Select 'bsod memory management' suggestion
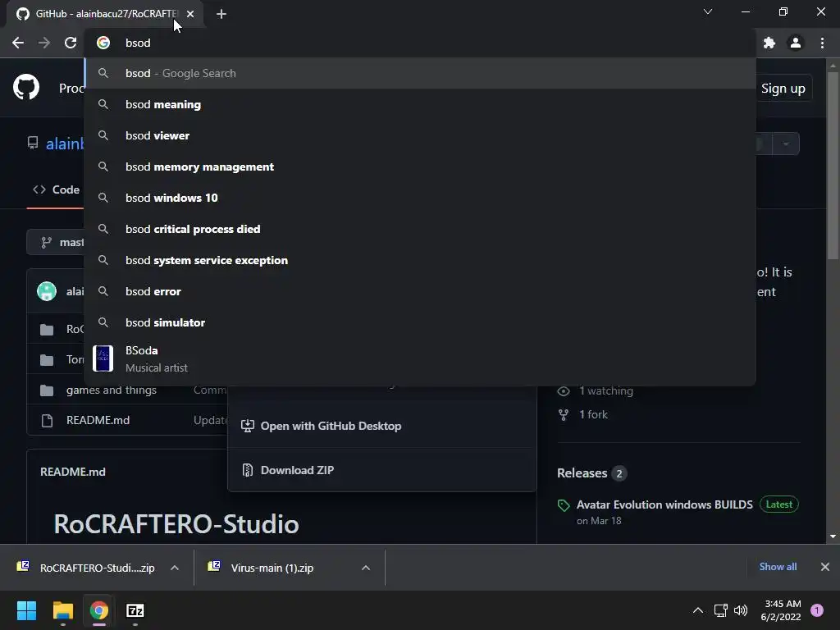Image resolution: width=840 pixels, height=630 pixels. click(420, 167)
